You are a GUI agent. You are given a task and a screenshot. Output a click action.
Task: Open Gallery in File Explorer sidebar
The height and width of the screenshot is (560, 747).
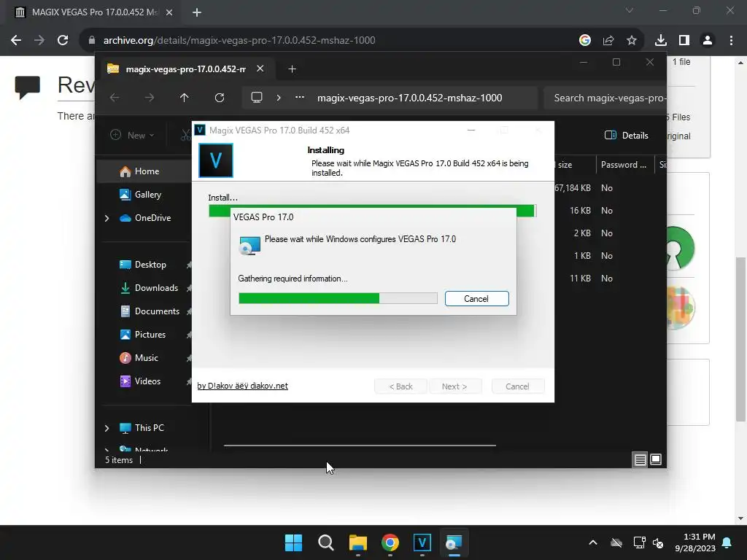point(147,194)
